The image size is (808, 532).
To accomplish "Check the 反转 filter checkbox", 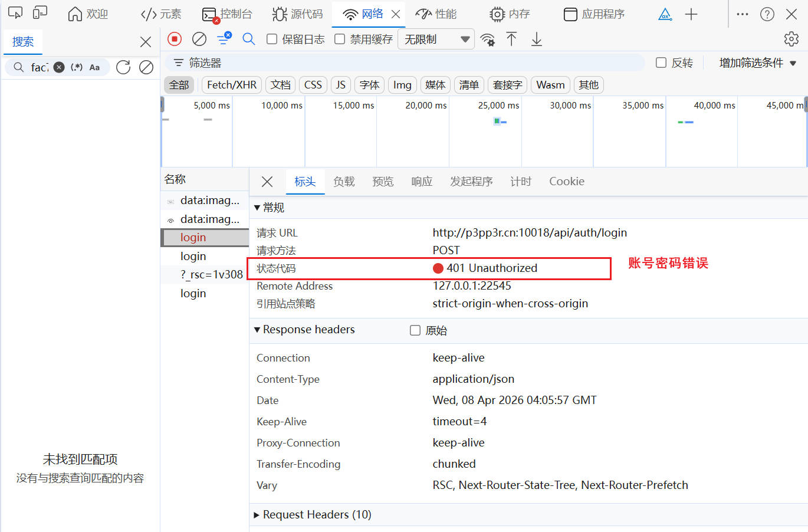I will (x=661, y=63).
